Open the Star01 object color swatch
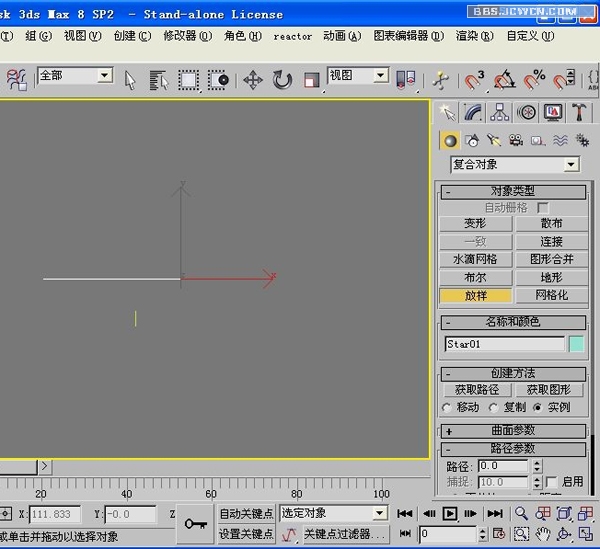The image size is (600, 549). (576, 344)
